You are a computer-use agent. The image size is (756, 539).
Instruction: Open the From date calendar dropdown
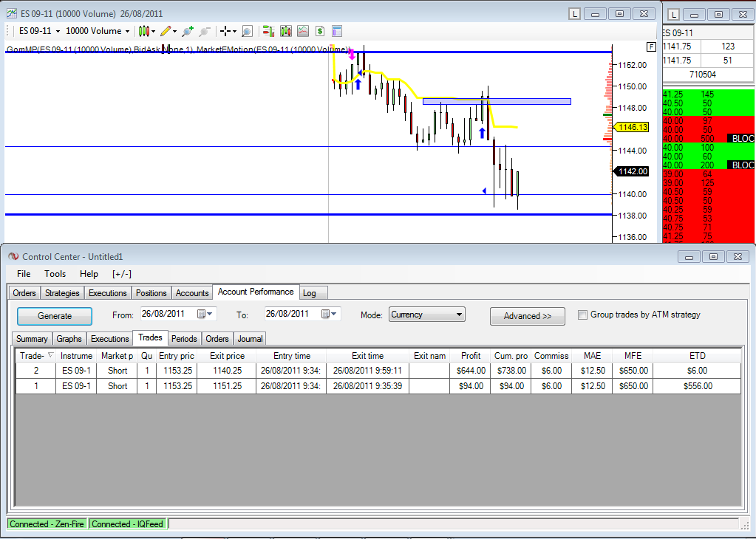(206, 314)
